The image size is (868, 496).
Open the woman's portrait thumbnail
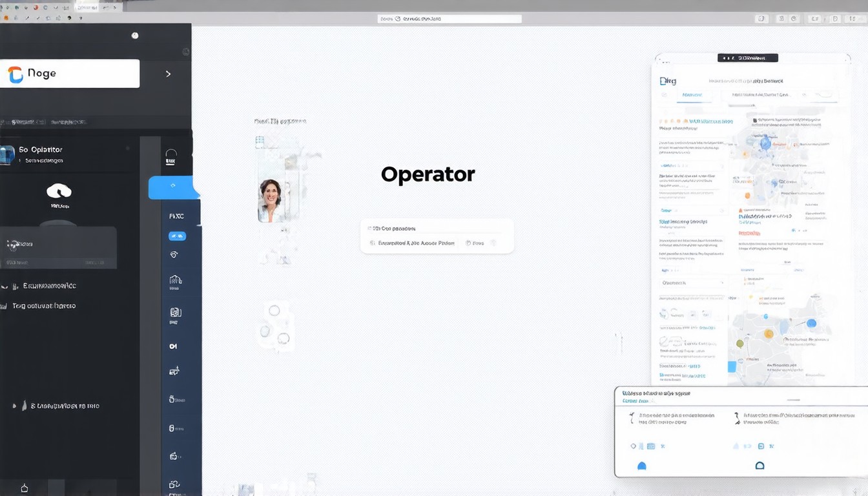click(270, 201)
